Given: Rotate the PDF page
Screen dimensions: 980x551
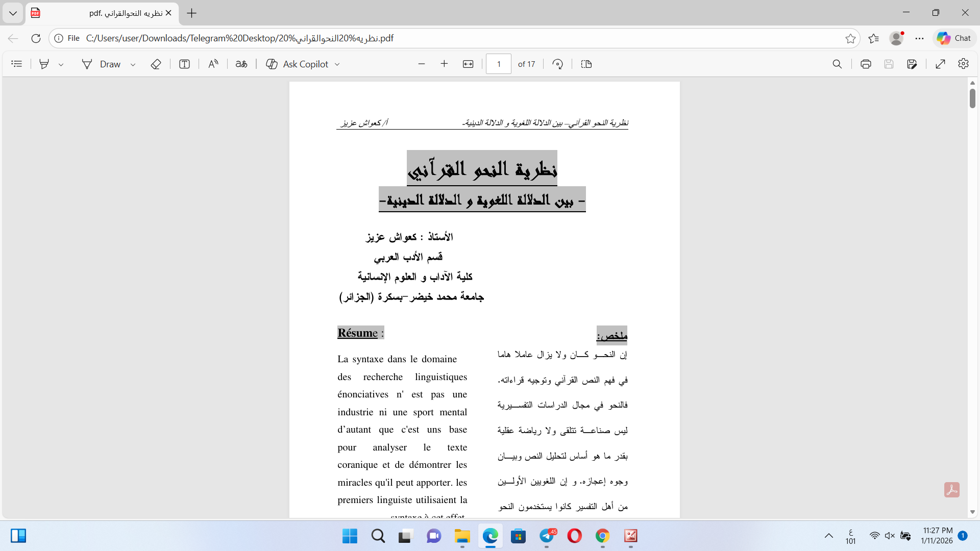Looking at the screenshot, I should coord(558,64).
